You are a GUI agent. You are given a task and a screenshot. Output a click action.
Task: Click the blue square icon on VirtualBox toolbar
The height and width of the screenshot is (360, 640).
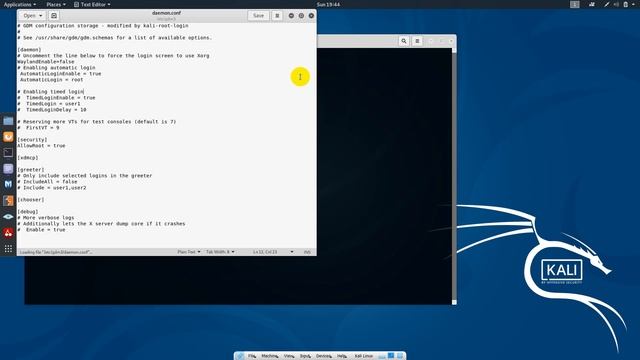tap(391, 356)
